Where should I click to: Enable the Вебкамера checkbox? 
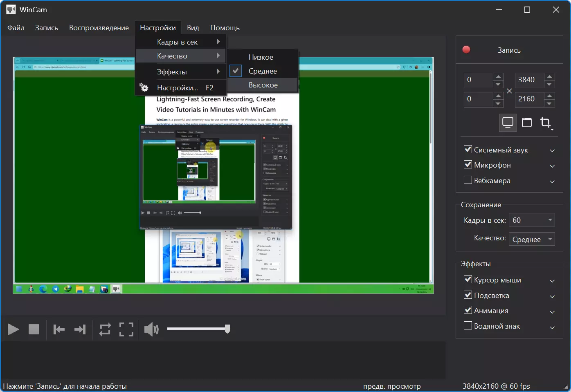(x=468, y=180)
